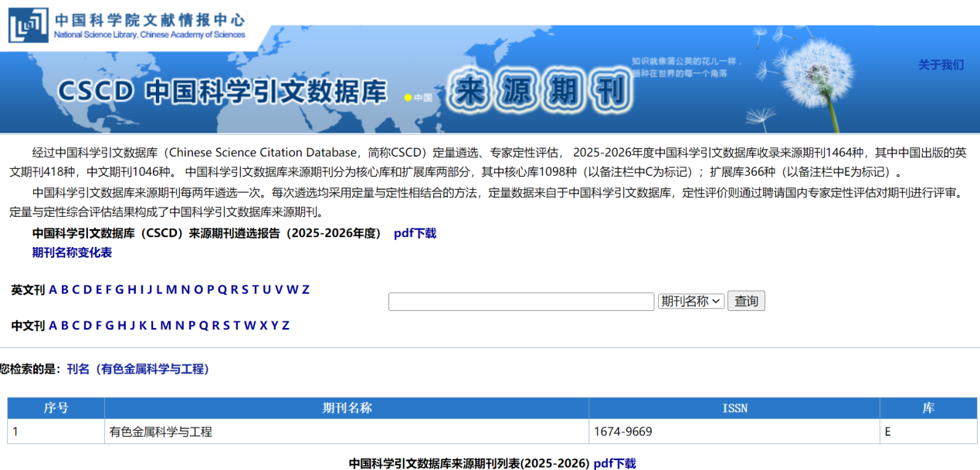Choose letter C in the 中文刊 index
Screen dimensions: 980x470
(x=76, y=325)
